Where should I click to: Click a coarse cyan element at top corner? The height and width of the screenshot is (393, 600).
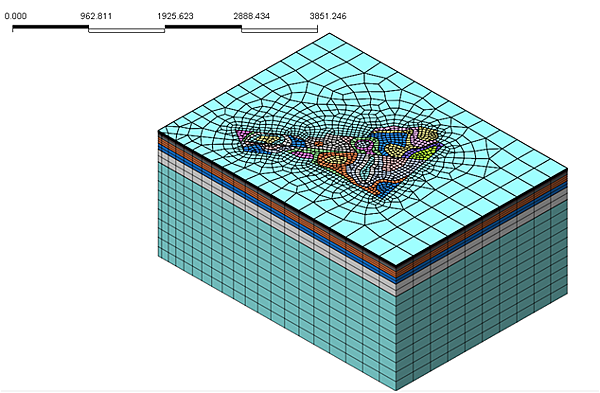[329, 42]
